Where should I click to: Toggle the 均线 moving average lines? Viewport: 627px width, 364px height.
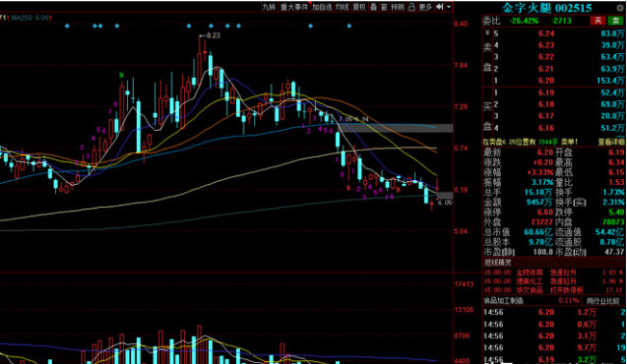(x=342, y=7)
